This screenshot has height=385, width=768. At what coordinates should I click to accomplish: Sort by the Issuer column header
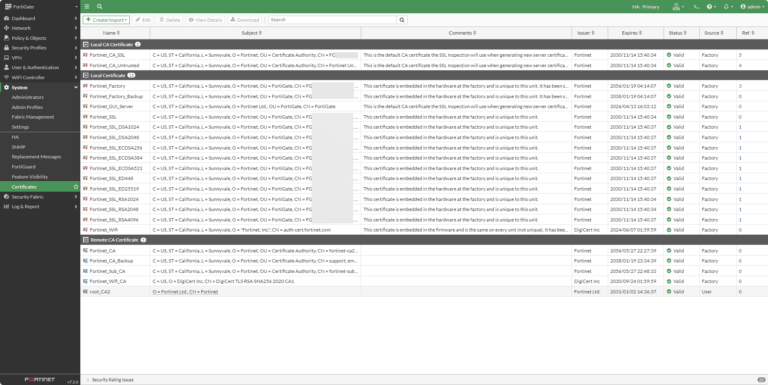coord(585,33)
